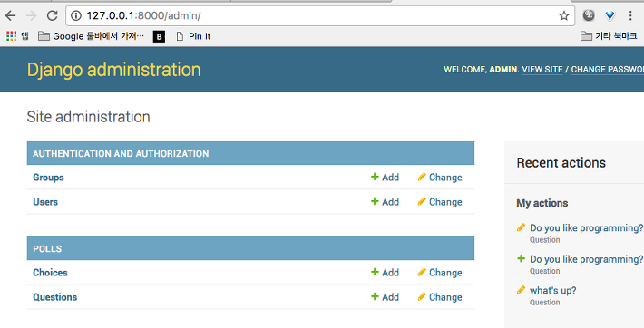The height and width of the screenshot is (328, 644).
Task: Click the 'Recent actions' heading
Action: point(561,162)
